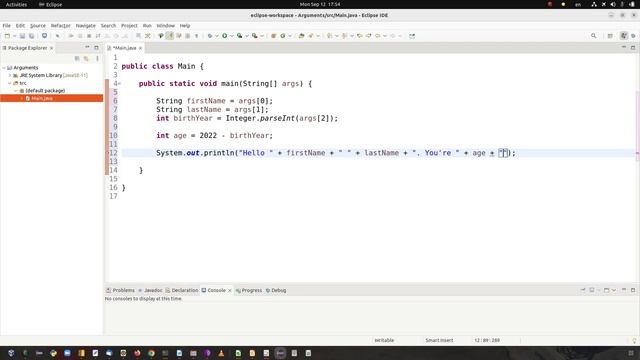Click the green Run button icon

pos(224,36)
